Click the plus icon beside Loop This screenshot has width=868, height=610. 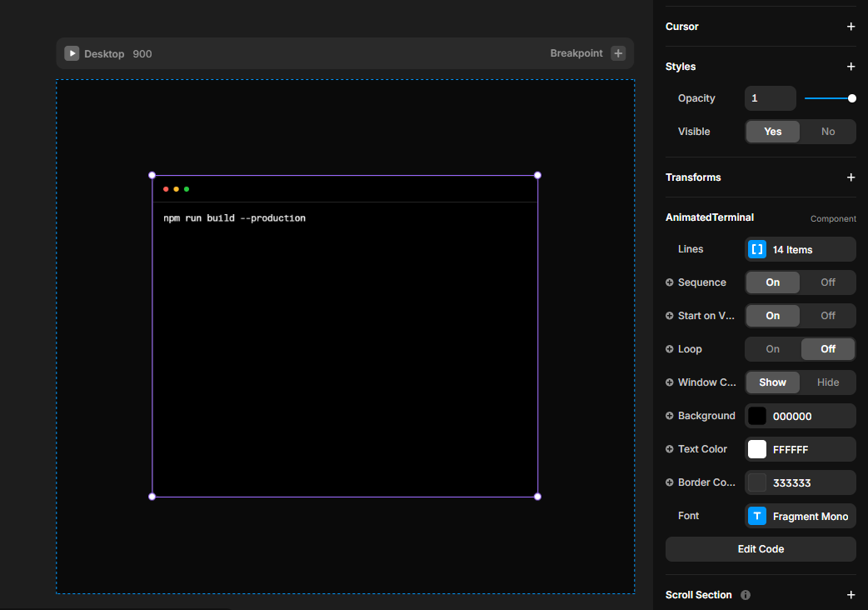tap(670, 349)
